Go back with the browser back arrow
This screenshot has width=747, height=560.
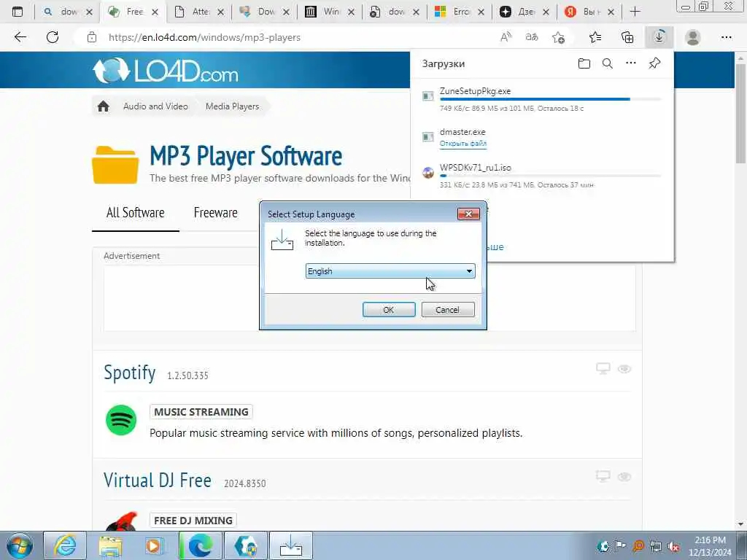pos(20,37)
